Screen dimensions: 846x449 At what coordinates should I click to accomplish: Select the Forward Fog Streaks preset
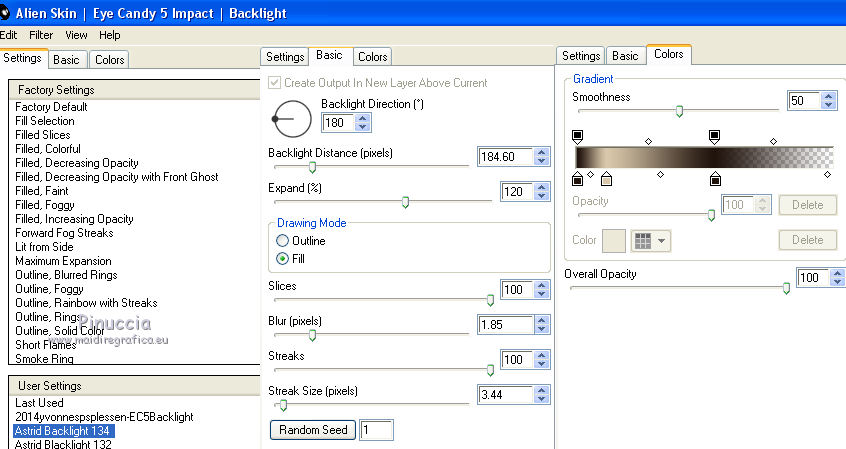64,233
